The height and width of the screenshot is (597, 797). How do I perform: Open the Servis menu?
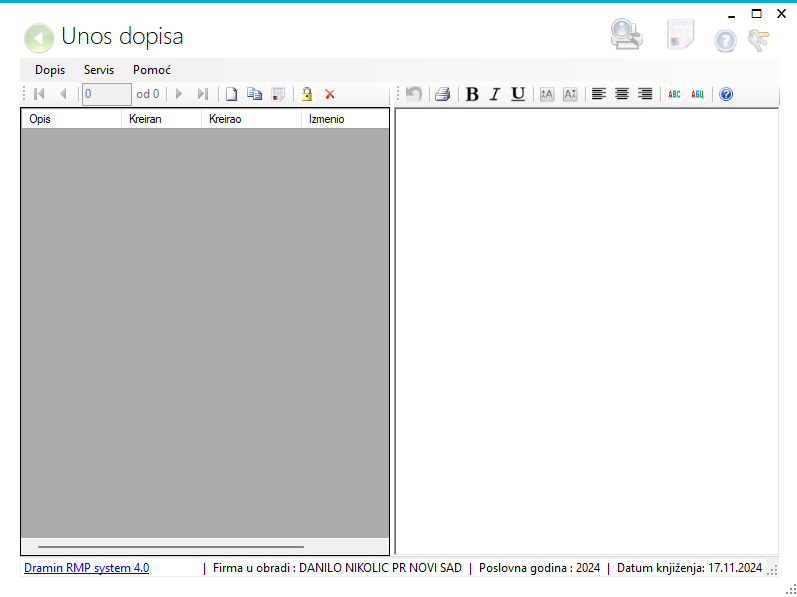click(99, 70)
